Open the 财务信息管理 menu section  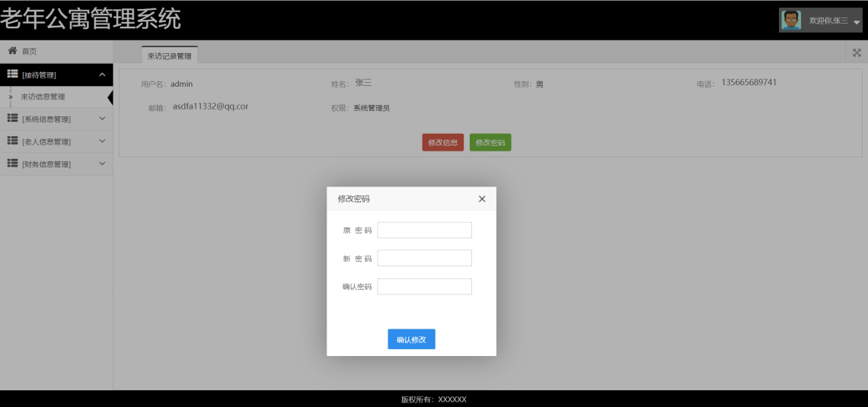pyautogui.click(x=56, y=164)
